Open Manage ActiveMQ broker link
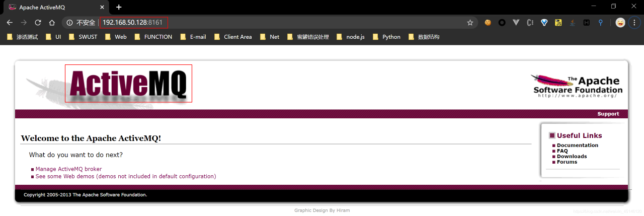Screen dimensions: 644x216 pos(68,169)
